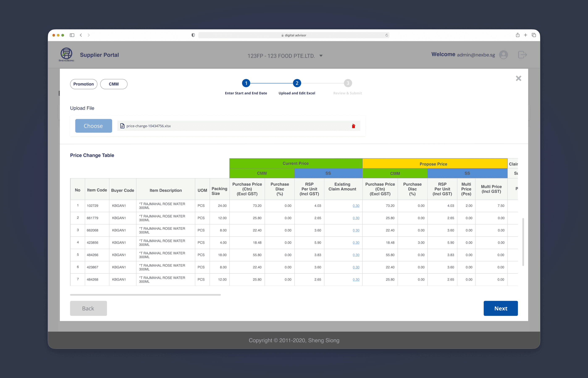Screen dimensions: 588x378
Task: Go to step 1 Enter Start and End Date
Action: click(x=246, y=83)
